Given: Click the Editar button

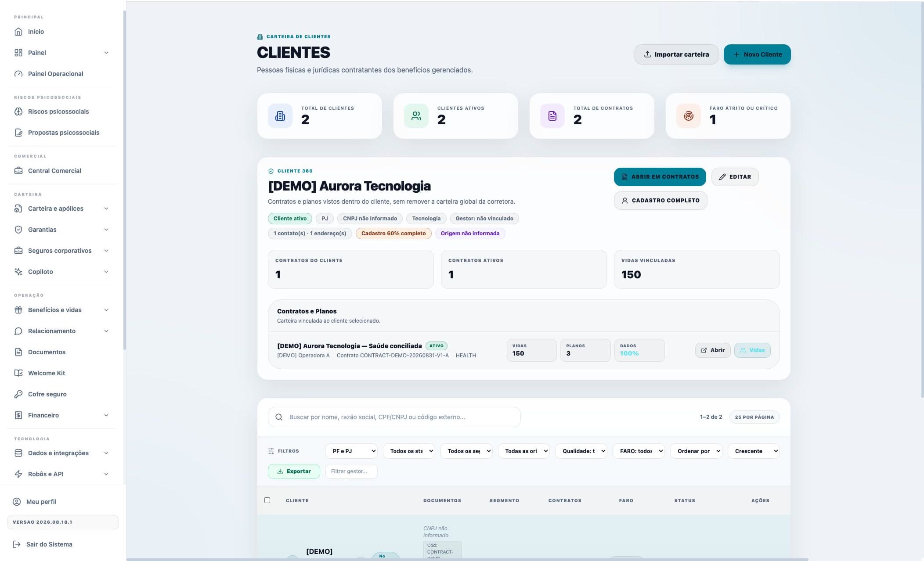Looking at the screenshot, I should (x=735, y=177).
